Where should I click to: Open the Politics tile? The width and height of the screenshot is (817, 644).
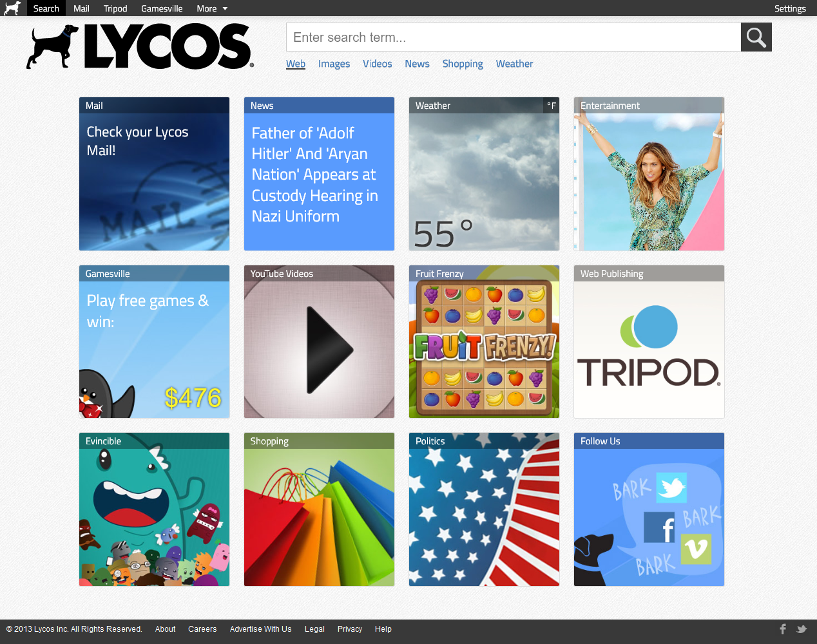click(x=484, y=509)
